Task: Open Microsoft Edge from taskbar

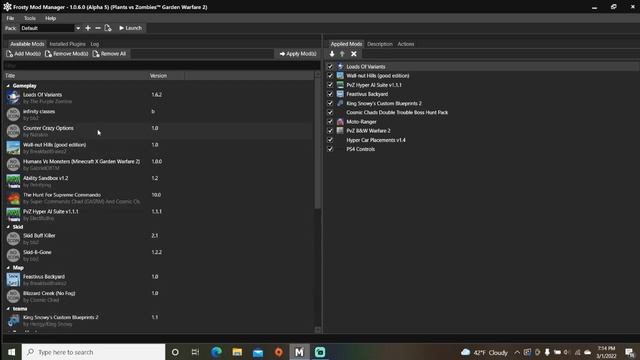Action: 216,352
